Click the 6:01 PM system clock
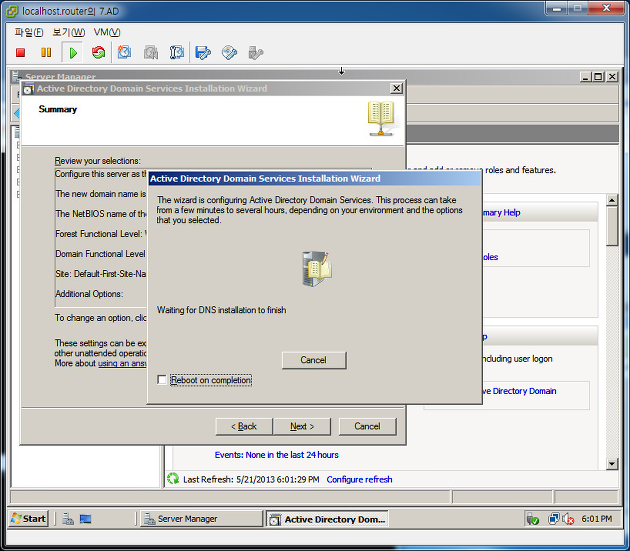The height and width of the screenshot is (551, 630). click(x=597, y=519)
